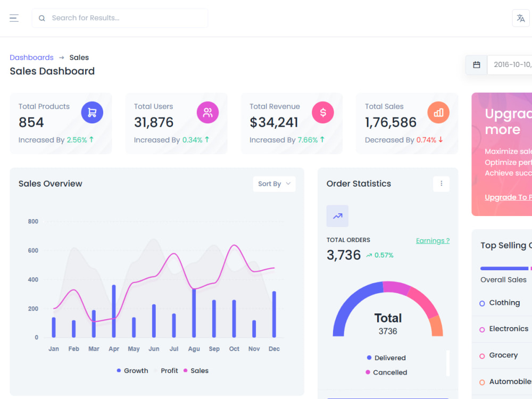The height and width of the screenshot is (399, 532).
Task: Click the blue segment of orders gauge
Action: click(351, 303)
